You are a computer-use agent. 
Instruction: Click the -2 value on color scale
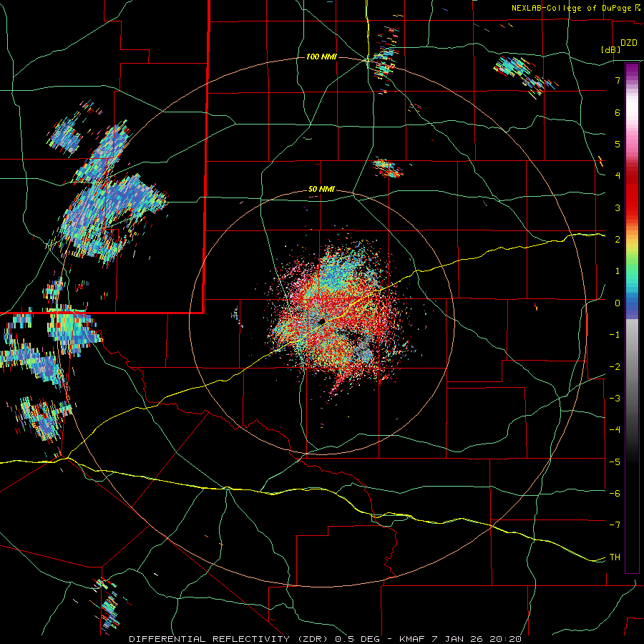(x=615, y=366)
